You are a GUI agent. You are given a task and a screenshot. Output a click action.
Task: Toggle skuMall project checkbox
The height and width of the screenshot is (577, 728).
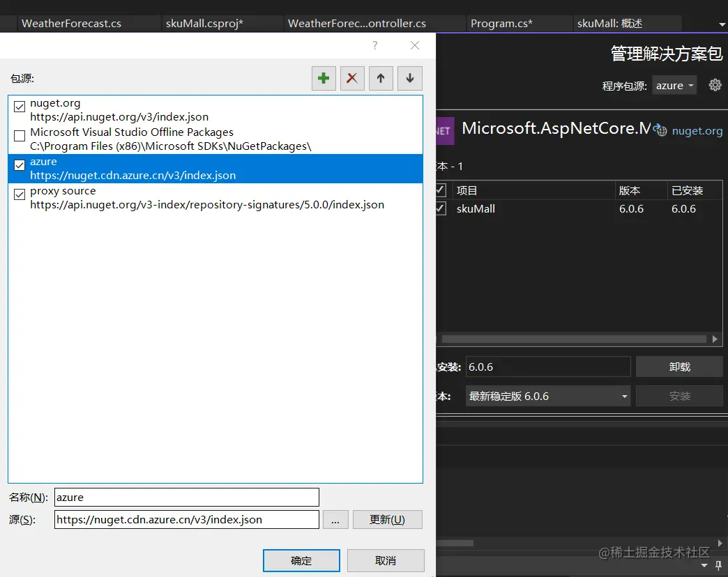coord(441,209)
